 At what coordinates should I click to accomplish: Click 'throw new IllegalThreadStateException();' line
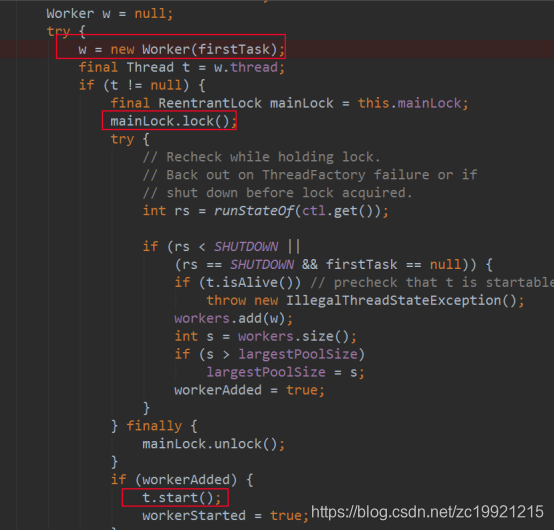click(365, 301)
